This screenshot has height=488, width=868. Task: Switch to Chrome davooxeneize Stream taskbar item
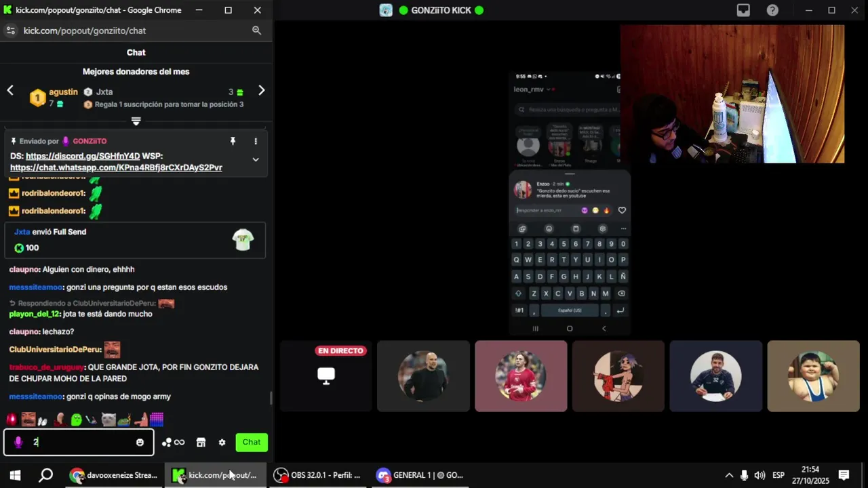tap(115, 475)
